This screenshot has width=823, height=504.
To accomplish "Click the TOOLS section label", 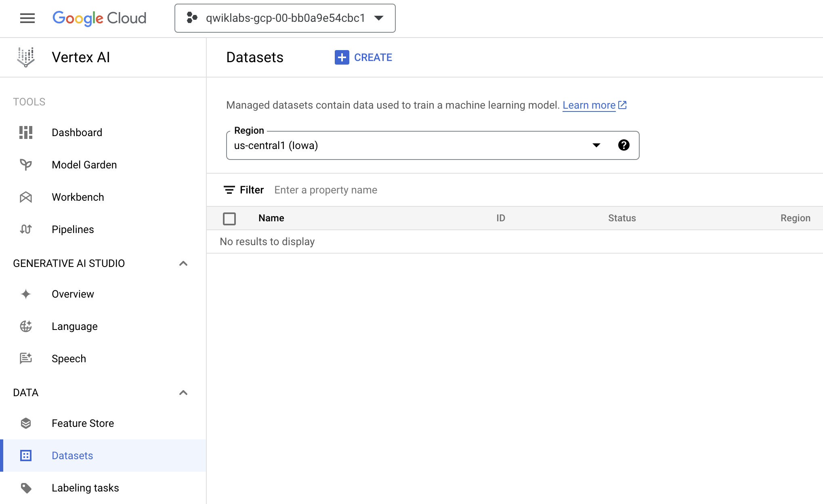I will 29,102.
